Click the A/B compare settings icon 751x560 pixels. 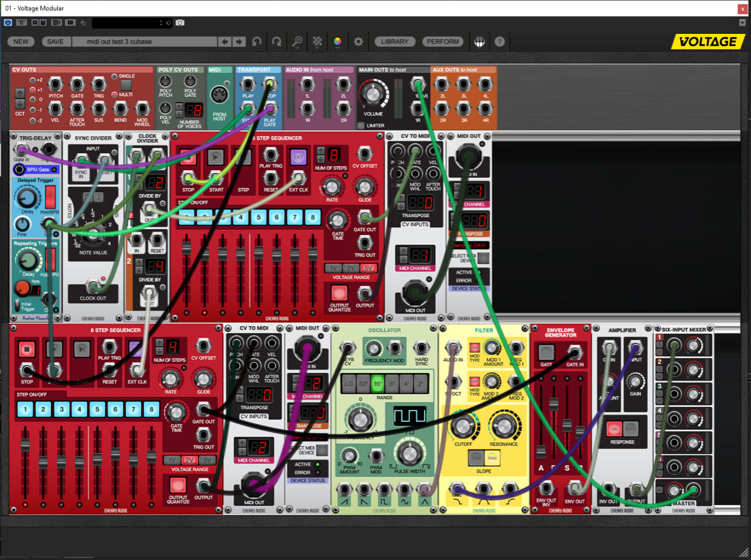point(57,23)
